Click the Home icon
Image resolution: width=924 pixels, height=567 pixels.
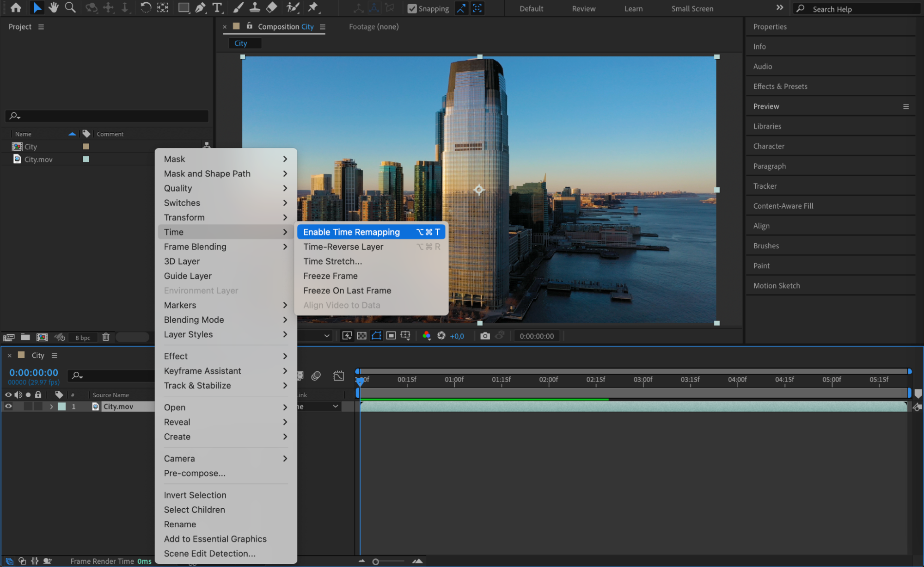(16, 7)
